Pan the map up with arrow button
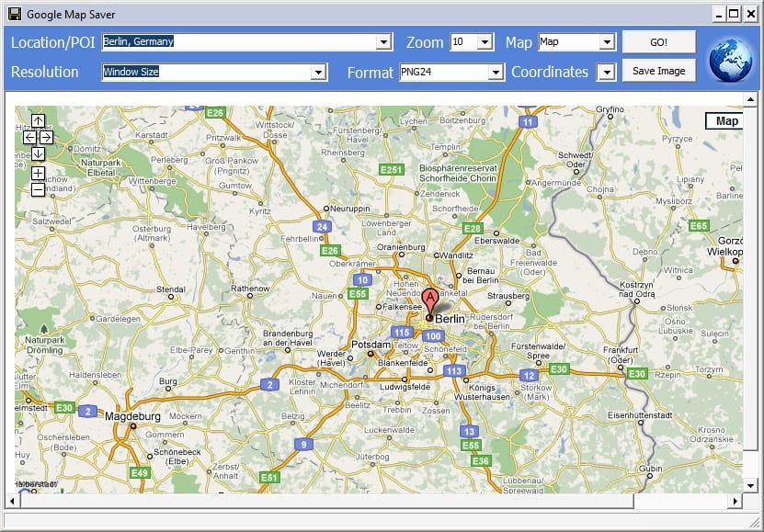The image size is (764, 532). (x=38, y=120)
